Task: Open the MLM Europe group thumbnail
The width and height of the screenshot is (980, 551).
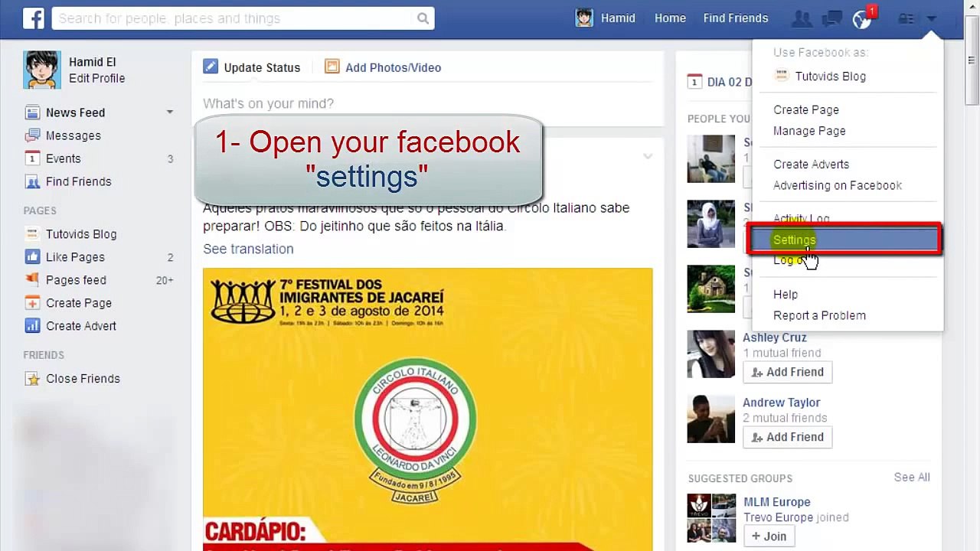Action: click(711, 517)
